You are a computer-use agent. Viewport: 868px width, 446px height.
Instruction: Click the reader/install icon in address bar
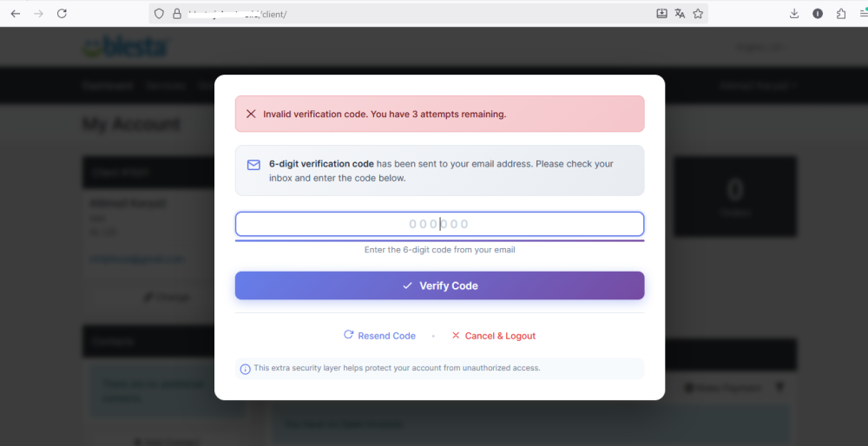click(x=661, y=14)
